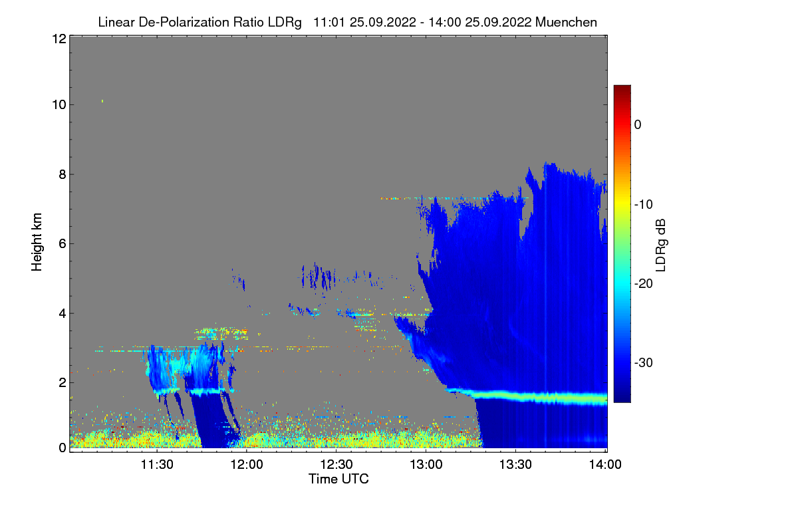Viewport: 798px width, 532px height.
Task: Click the dark red top of the colorbar
Action: coord(622,90)
